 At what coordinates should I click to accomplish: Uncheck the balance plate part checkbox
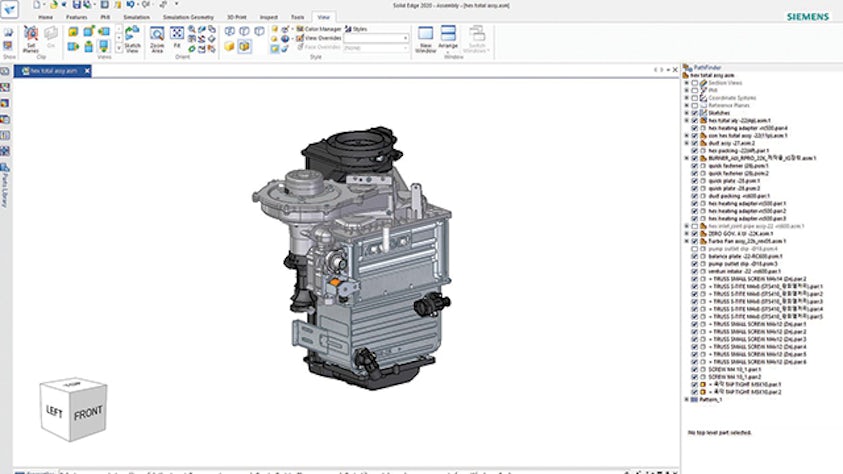(695, 256)
